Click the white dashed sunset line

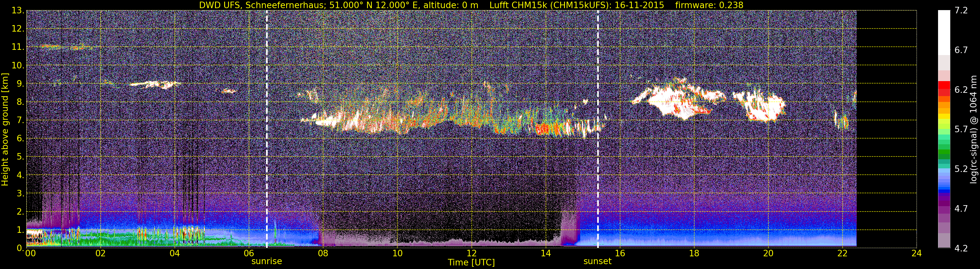(598, 129)
